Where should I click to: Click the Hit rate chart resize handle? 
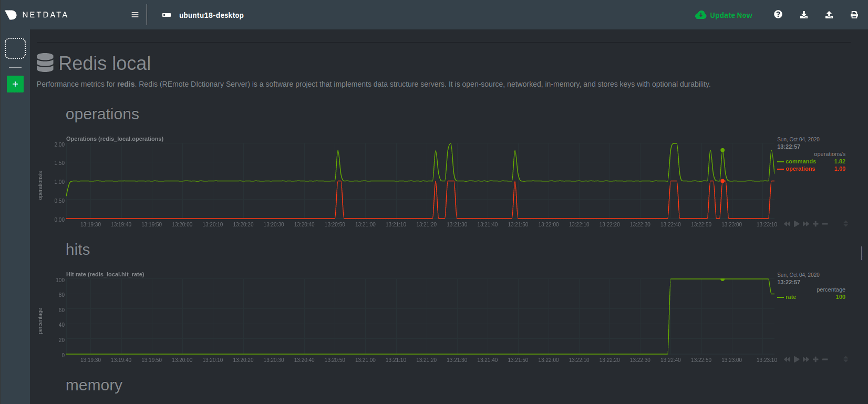point(845,359)
